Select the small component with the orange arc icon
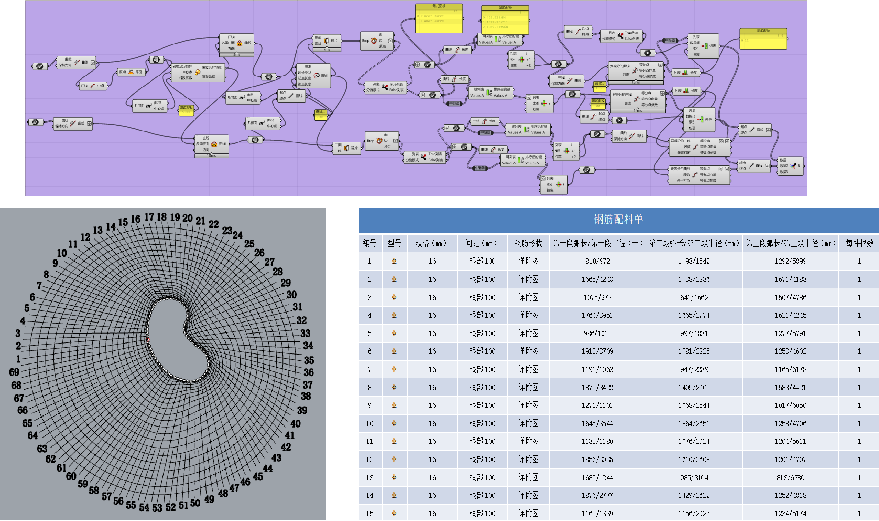 pos(131,72)
